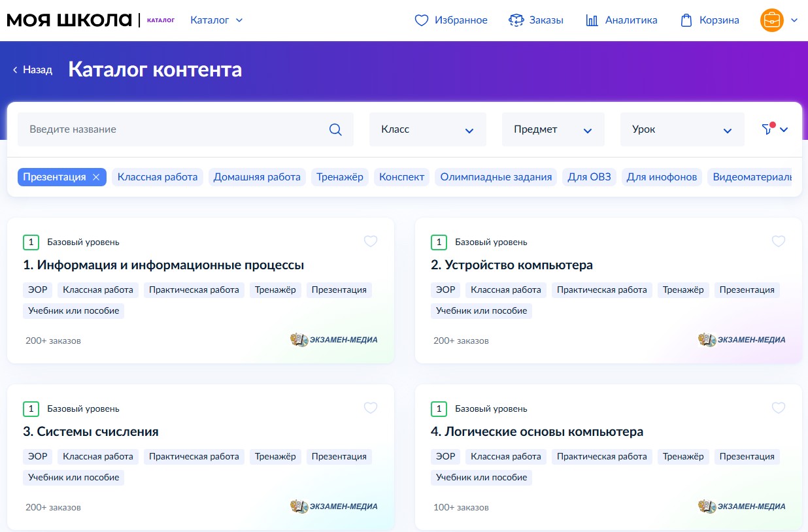
Task: Open the filter funnel icon
Action: tap(767, 129)
